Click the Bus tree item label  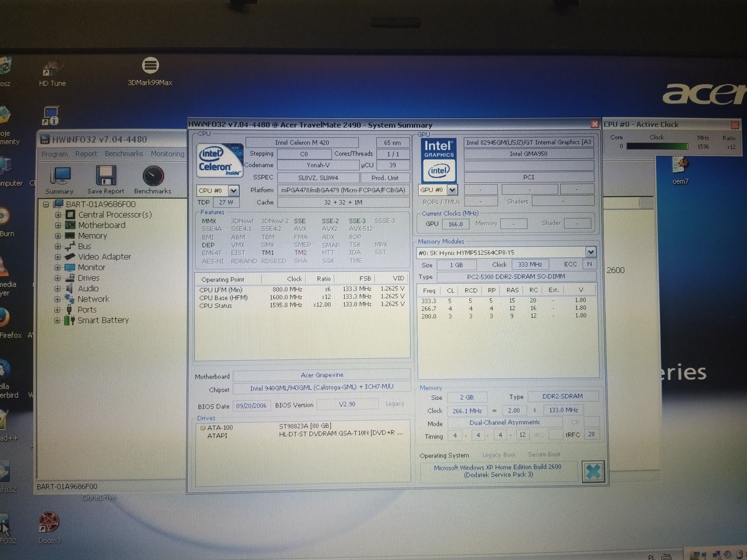(84, 246)
